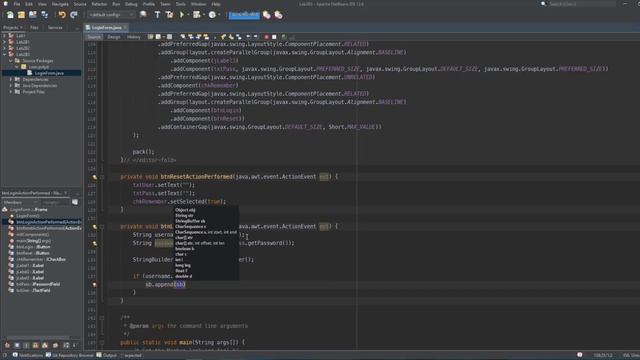Click the LoginForm.java file icon in the Projects tree
Screen dimensions: 640x360
tap(29, 73)
